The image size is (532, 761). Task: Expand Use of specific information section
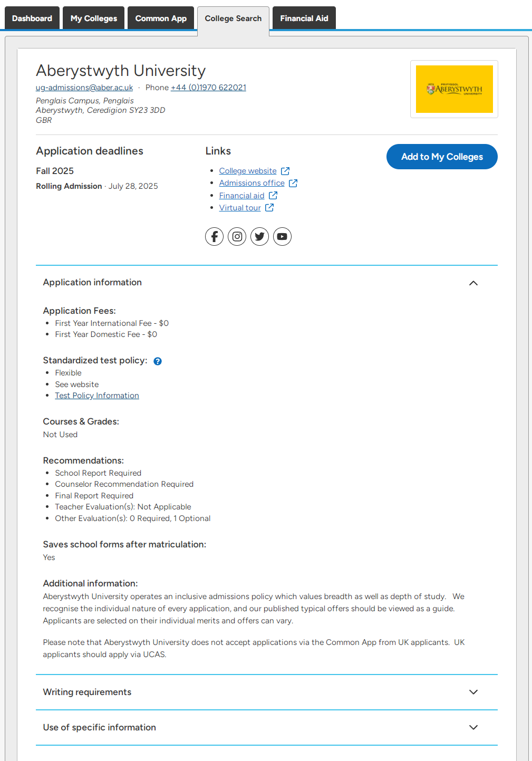267,727
